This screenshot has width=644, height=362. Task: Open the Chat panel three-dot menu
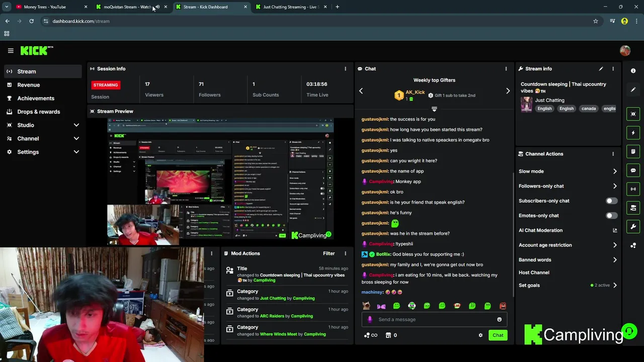pos(506,69)
